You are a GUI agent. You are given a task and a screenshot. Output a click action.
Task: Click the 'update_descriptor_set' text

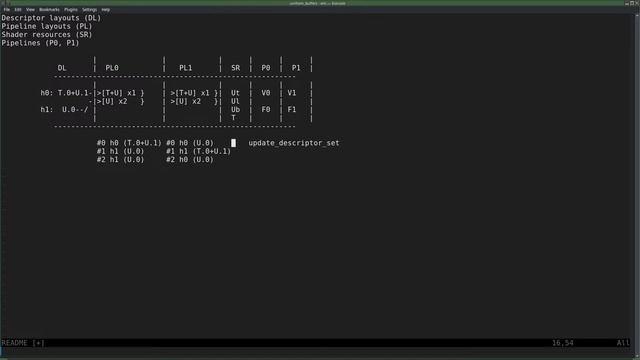coord(294,143)
